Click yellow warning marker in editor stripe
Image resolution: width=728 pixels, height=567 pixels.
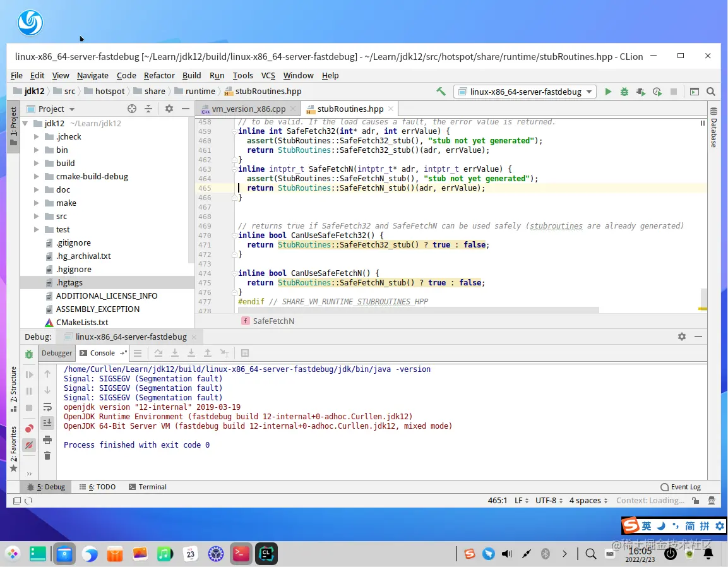(x=703, y=309)
